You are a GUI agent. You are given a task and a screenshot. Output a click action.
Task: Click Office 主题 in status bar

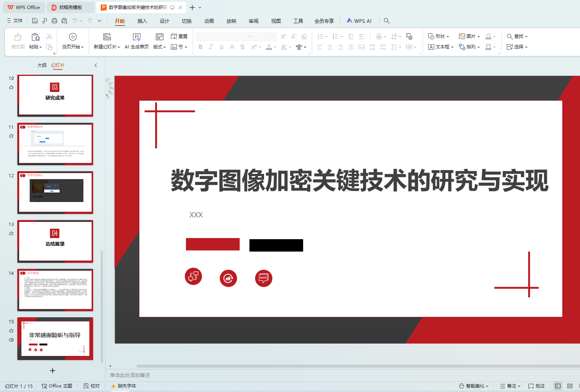(x=57, y=386)
